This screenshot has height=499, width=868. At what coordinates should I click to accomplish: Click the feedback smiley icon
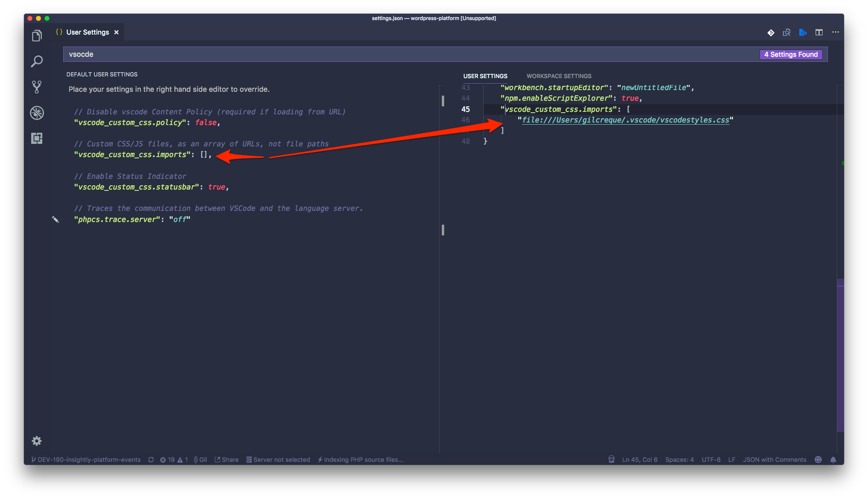[818, 460]
